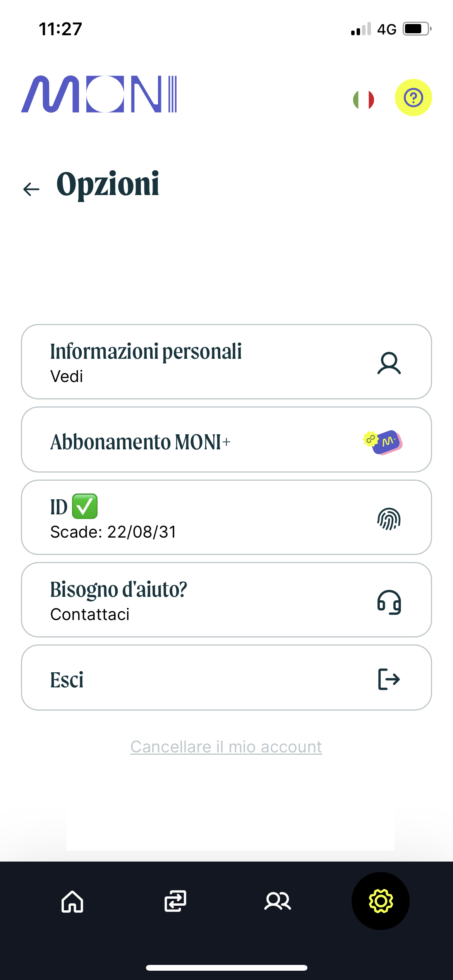
Task: Go back using the arrow beside Opzioni
Action: pos(31,189)
